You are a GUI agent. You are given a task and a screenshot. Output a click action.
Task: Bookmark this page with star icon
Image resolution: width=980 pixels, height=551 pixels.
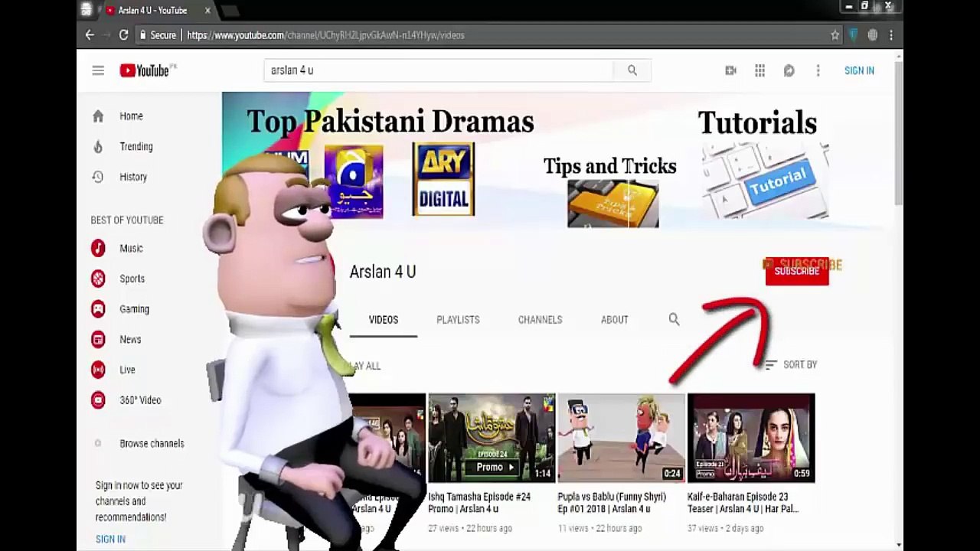pos(835,35)
